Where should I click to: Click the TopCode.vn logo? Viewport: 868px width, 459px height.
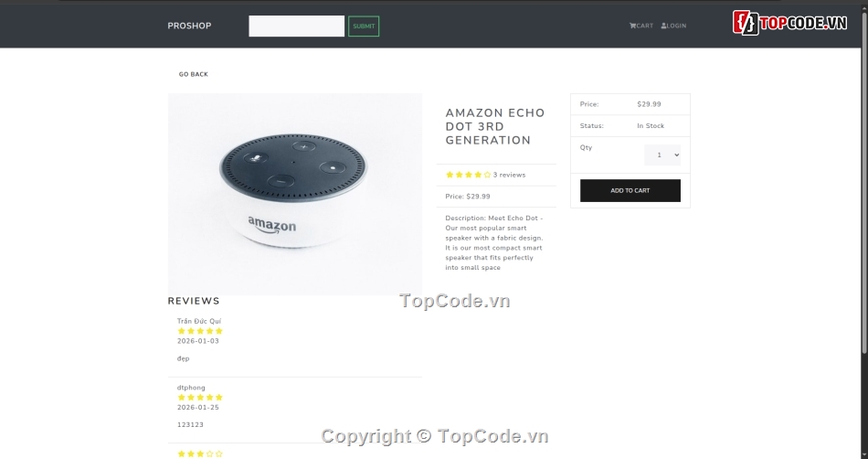pos(789,23)
